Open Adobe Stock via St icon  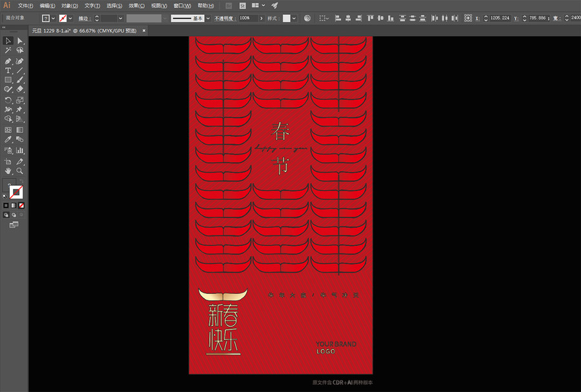tap(243, 6)
